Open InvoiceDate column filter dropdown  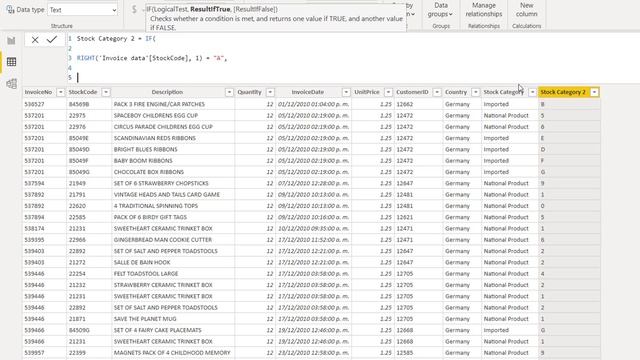[346, 92]
